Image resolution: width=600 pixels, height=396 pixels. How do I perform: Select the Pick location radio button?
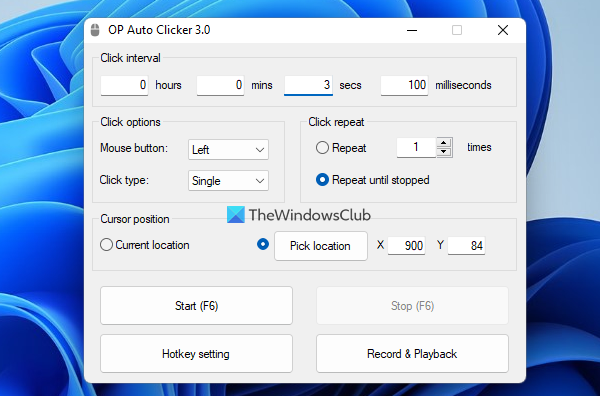click(x=263, y=244)
